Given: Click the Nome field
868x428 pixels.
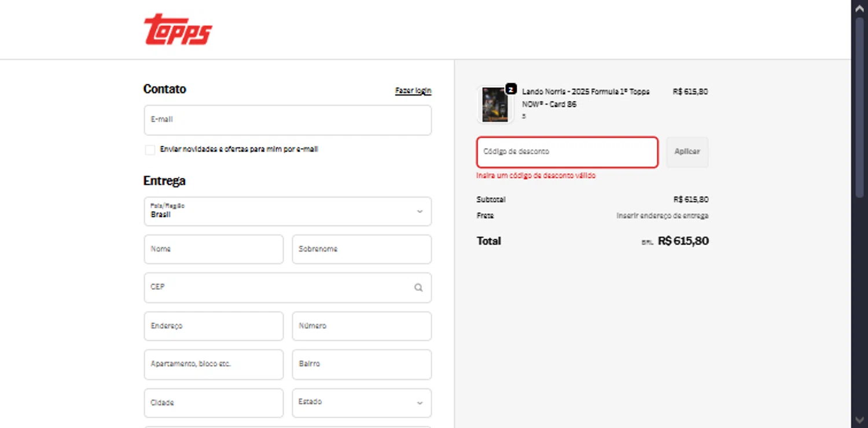Looking at the screenshot, I should 214,249.
